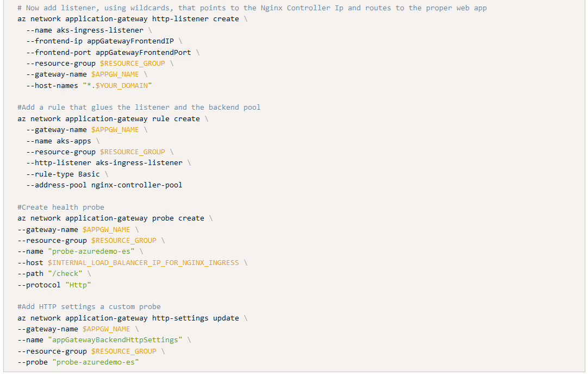Viewport: 588px width, 377px height.
Task: Select the 'http-listener create' command line
Action: pyautogui.click(x=133, y=18)
